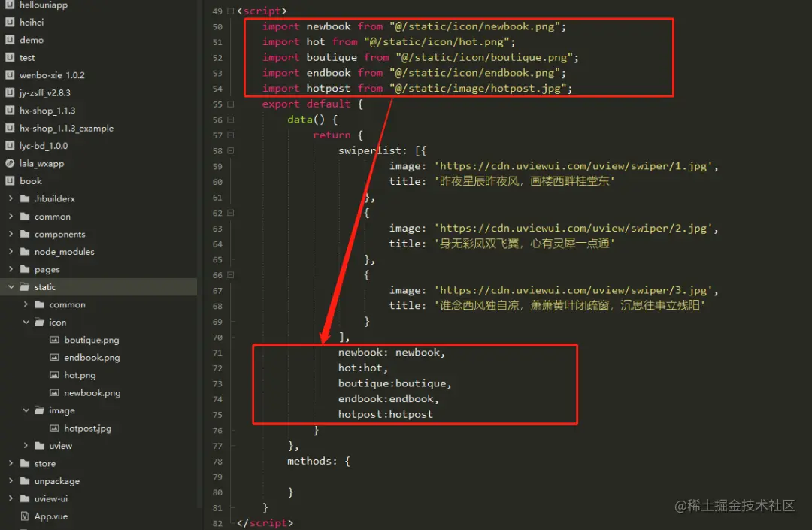Collapse the static folder
Image resolution: width=812 pixels, height=530 pixels.
[11, 286]
